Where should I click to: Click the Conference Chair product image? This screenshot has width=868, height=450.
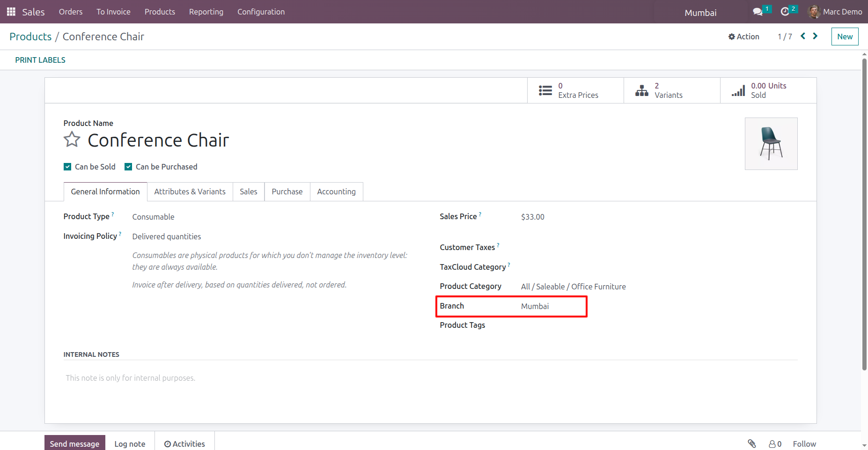coord(771,144)
